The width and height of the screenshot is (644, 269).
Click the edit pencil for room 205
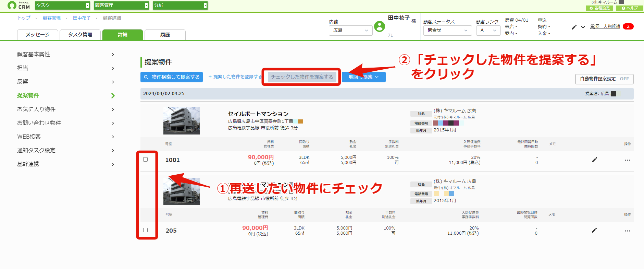coord(594,230)
